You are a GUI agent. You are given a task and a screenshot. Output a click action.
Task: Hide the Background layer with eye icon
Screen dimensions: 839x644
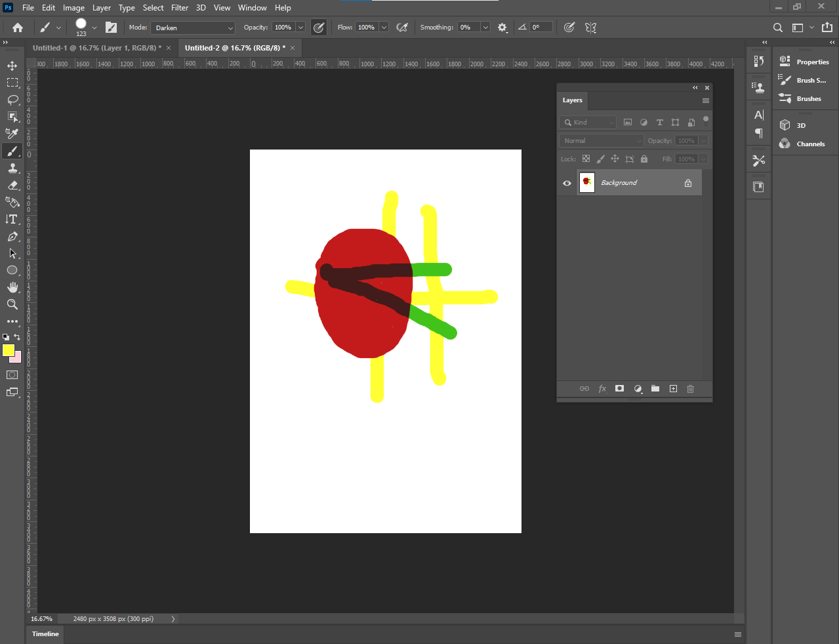pos(567,183)
